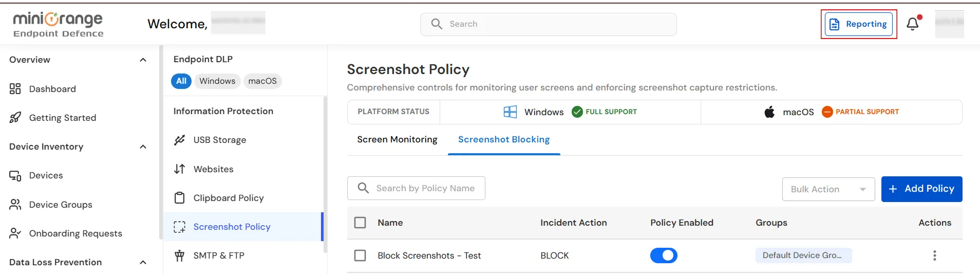This screenshot has height=274, width=980.
Task: Collapse the Overview section
Action: tap(143, 60)
